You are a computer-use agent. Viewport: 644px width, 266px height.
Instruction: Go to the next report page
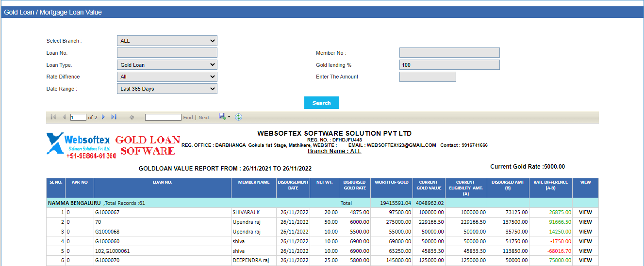(x=103, y=117)
